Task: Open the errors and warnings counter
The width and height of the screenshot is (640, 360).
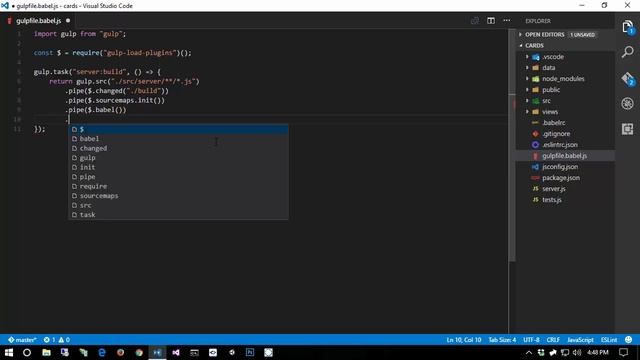Action: click(57, 340)
